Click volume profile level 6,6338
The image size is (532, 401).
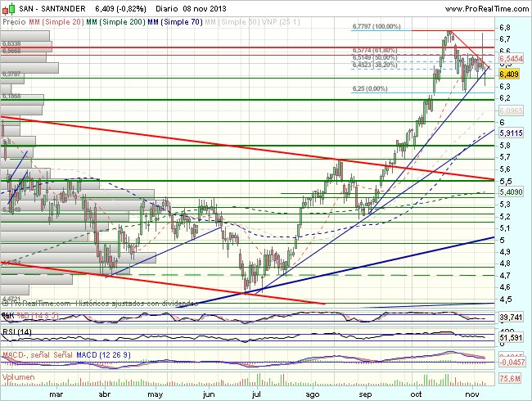click(11, 43)
